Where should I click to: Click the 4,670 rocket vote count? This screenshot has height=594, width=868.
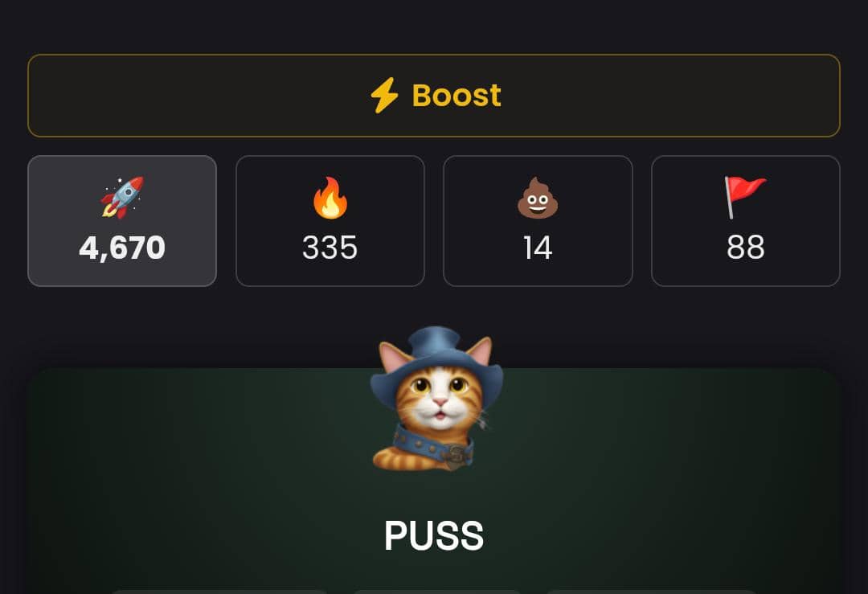[x=122, y=248]
